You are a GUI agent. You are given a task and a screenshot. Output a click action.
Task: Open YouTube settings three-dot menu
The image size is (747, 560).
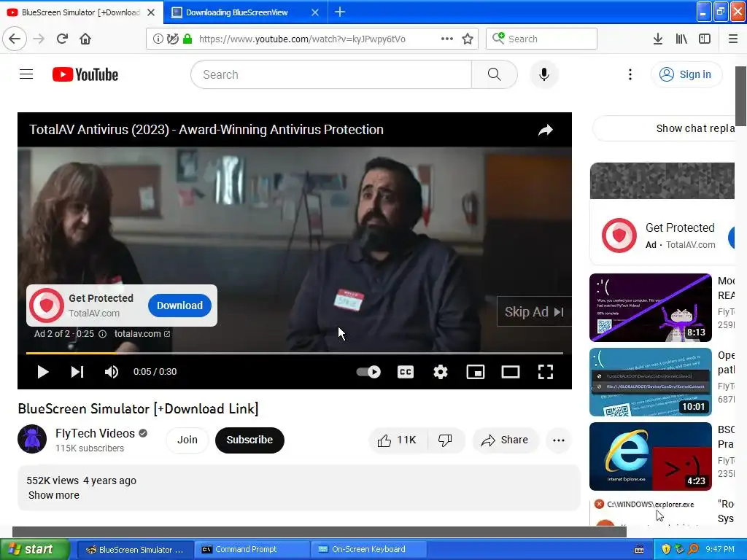(x=630, y=74)
